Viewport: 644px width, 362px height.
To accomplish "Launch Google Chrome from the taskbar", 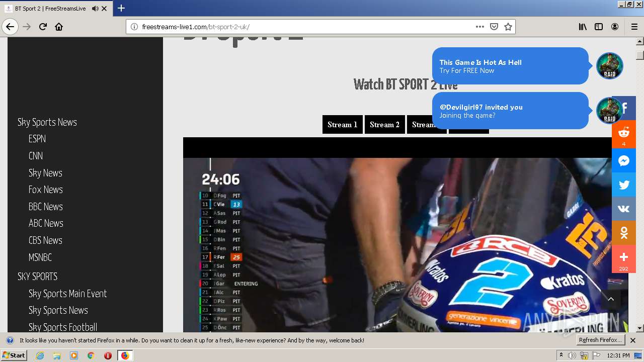I will [91, 355].
